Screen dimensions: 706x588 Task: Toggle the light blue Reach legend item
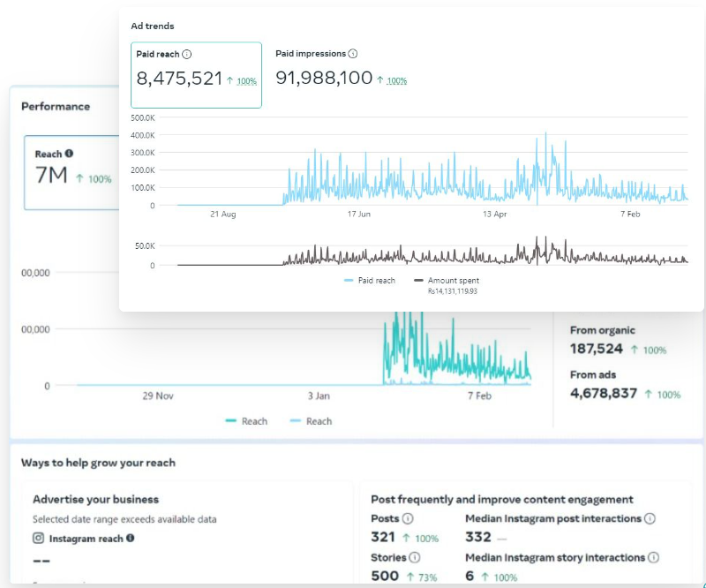pos(312,421)
